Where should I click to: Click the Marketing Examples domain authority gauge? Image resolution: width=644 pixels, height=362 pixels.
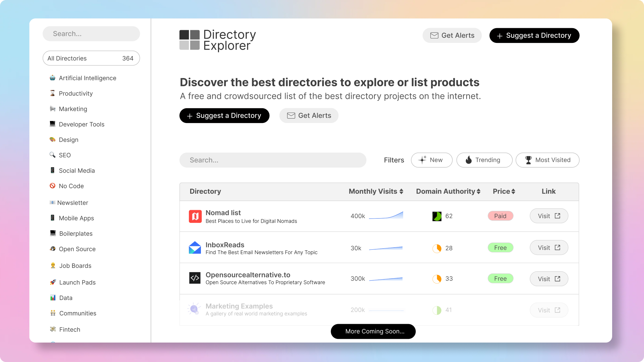[437, 310]
